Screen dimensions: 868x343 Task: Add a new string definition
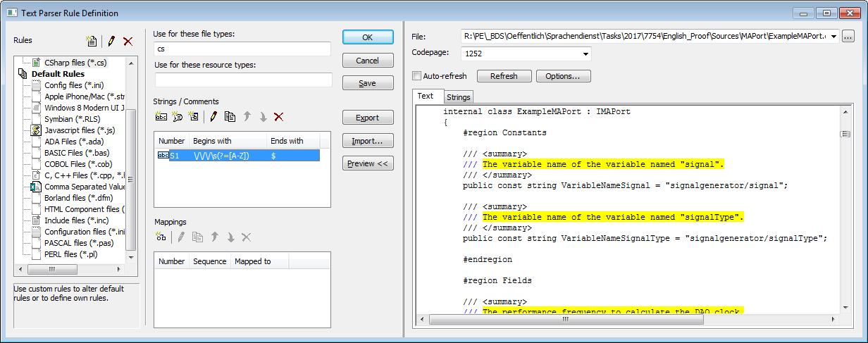point(161,117)
